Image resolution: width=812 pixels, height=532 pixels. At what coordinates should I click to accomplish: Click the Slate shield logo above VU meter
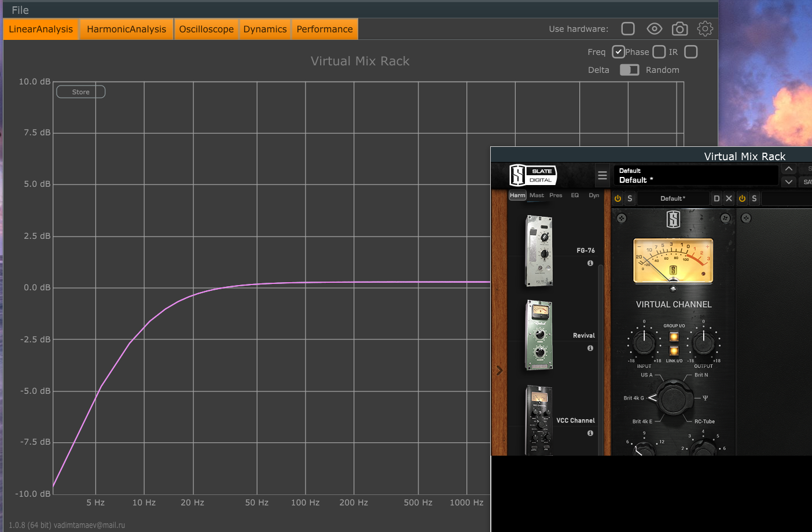[673, 219]
